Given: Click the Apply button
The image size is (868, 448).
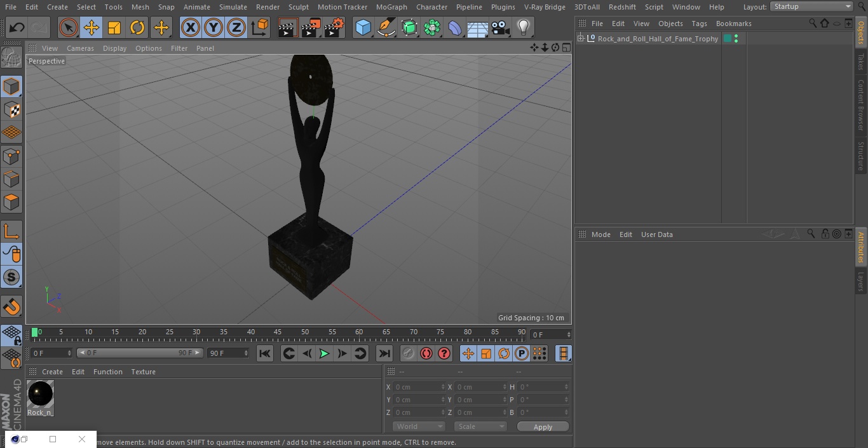Looking at the screenshot, I should pos(543,427).
